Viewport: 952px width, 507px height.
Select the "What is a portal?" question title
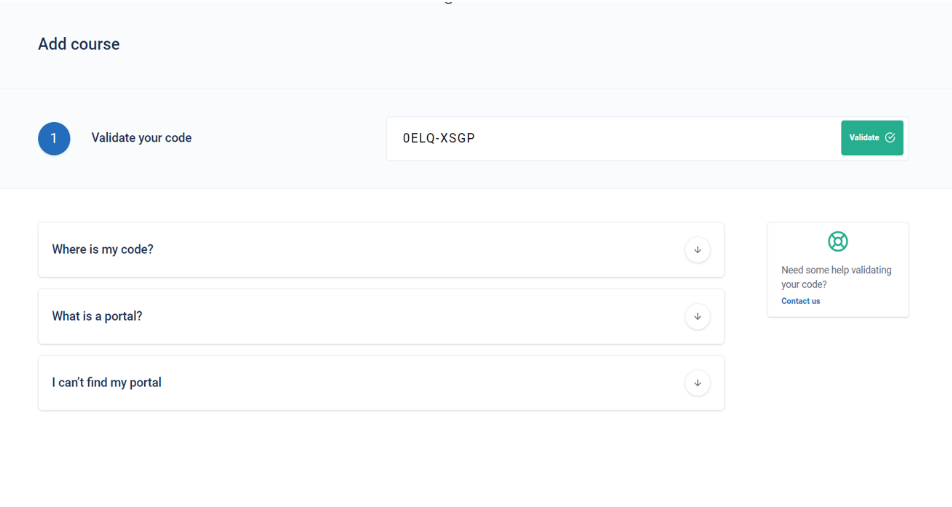tap(97, 316)
